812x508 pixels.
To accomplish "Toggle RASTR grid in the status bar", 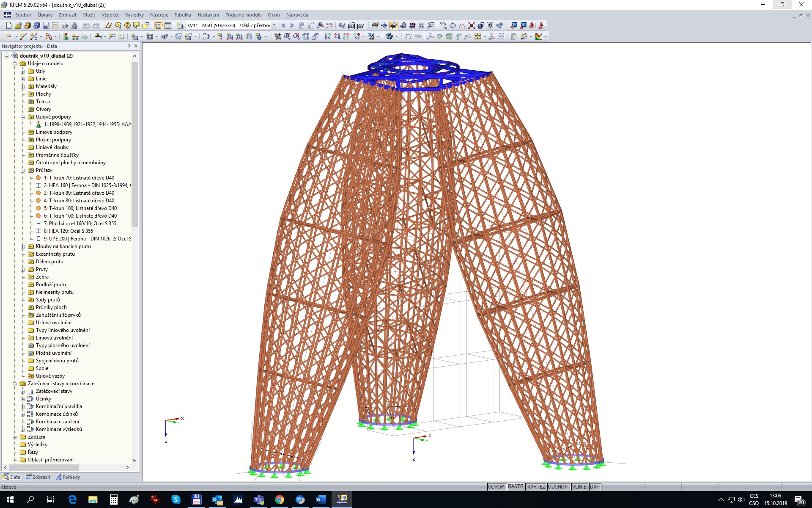I will pos(516,487).
